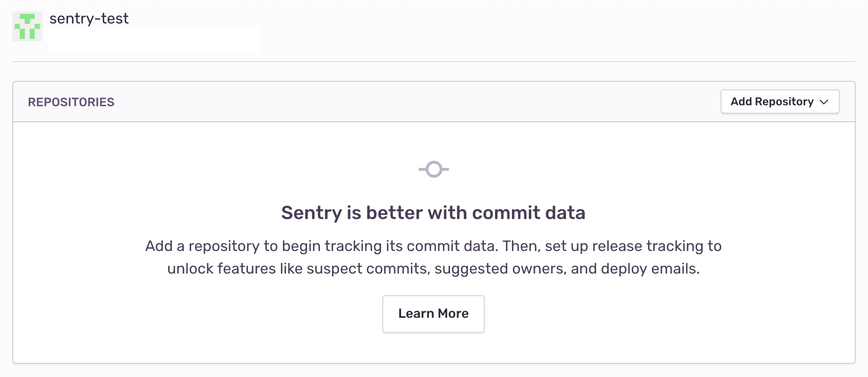Image resolution: width=868 pixels, height=377 pixels.
Task: Click the divider under the page header
Action: click(x=433, y=61)
